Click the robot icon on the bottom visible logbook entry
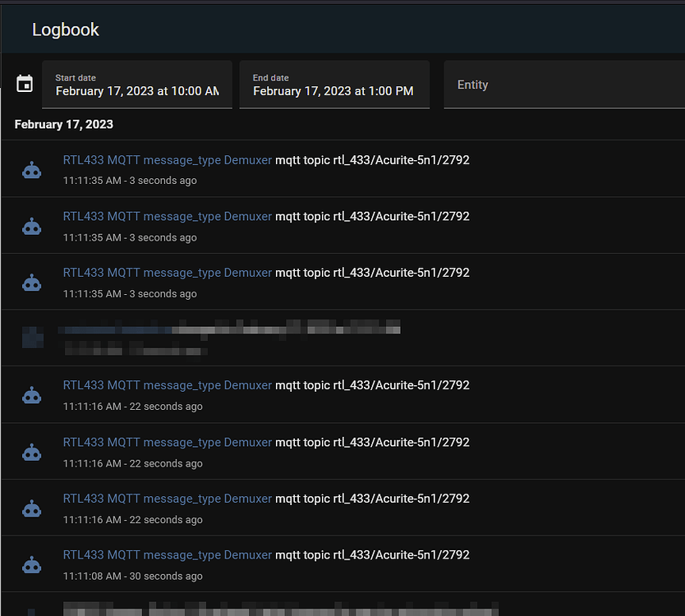685x616 pixels. click(32, 612)
